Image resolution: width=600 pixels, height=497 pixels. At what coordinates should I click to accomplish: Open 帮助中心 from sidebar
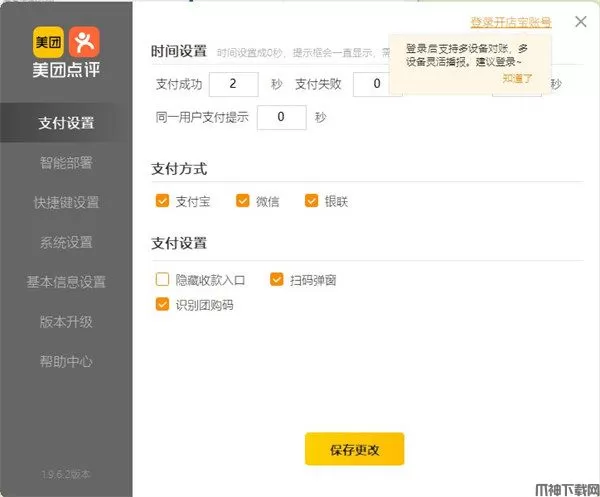[x=66, y=361]
